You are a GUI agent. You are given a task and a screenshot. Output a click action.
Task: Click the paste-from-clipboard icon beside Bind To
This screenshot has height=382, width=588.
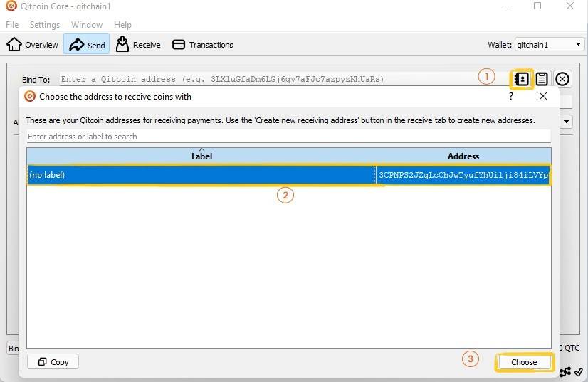click(x=542, y=79)
